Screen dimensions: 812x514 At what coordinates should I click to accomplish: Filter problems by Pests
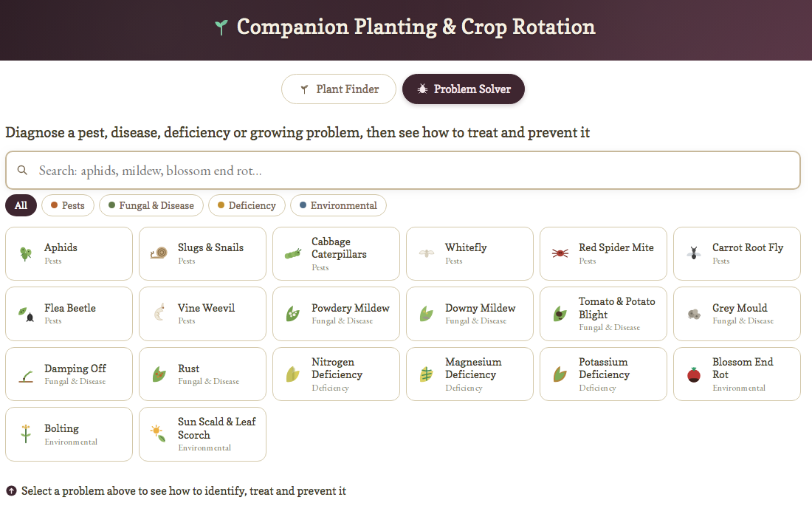pyautogui.click(x=68, y=205)
